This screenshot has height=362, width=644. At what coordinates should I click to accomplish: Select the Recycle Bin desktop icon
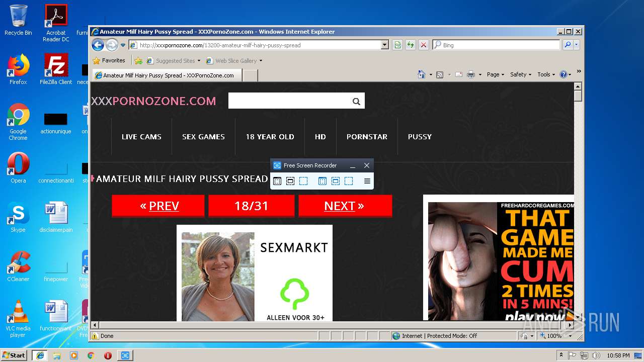pos(18,20)
